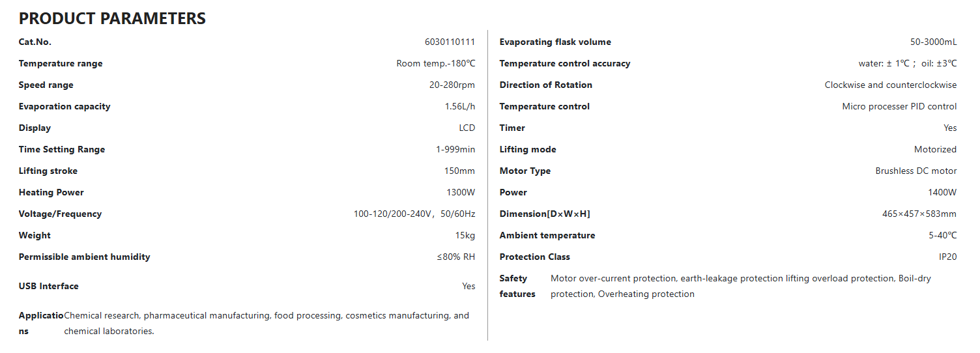Screen dimensions: 980x353
Task: Click the 20-280rpm speed value
Action: point(452,85)
